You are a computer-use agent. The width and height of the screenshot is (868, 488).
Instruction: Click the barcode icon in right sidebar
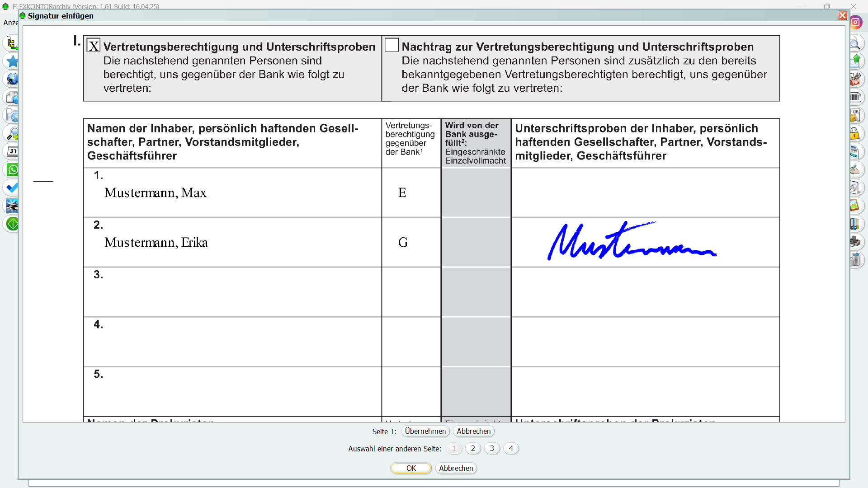click(855, 97)
